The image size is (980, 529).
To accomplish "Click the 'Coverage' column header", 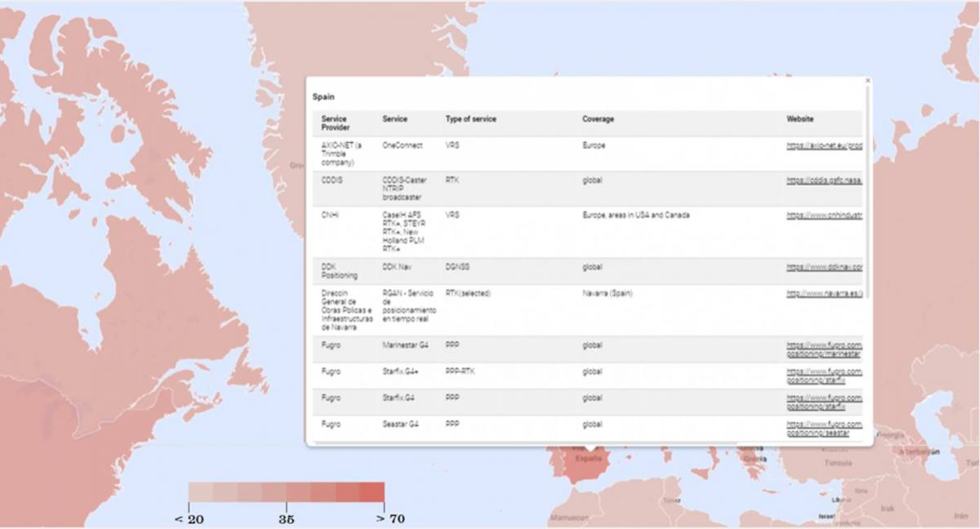I will tap(598, 119).
